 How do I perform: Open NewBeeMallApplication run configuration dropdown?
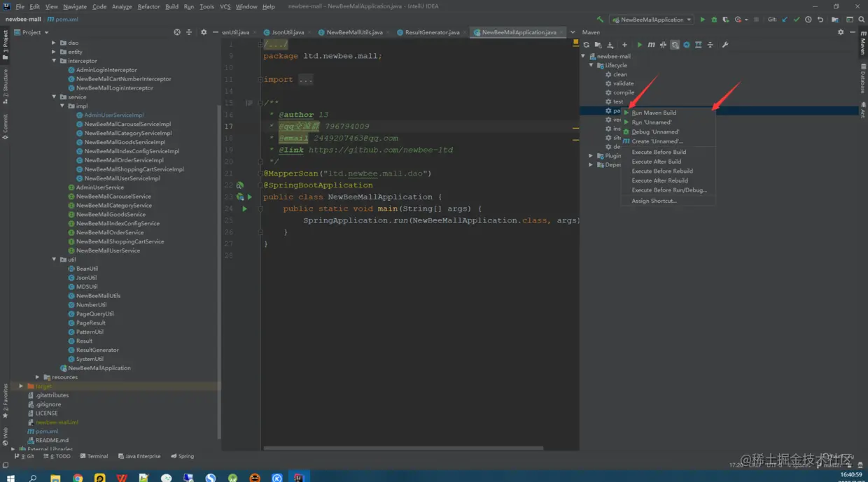point(652,20)
